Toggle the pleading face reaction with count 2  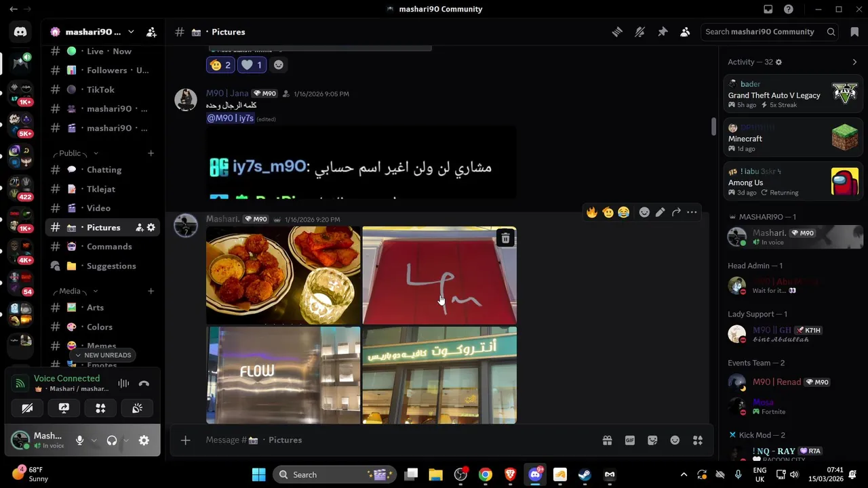pos(220,65)
